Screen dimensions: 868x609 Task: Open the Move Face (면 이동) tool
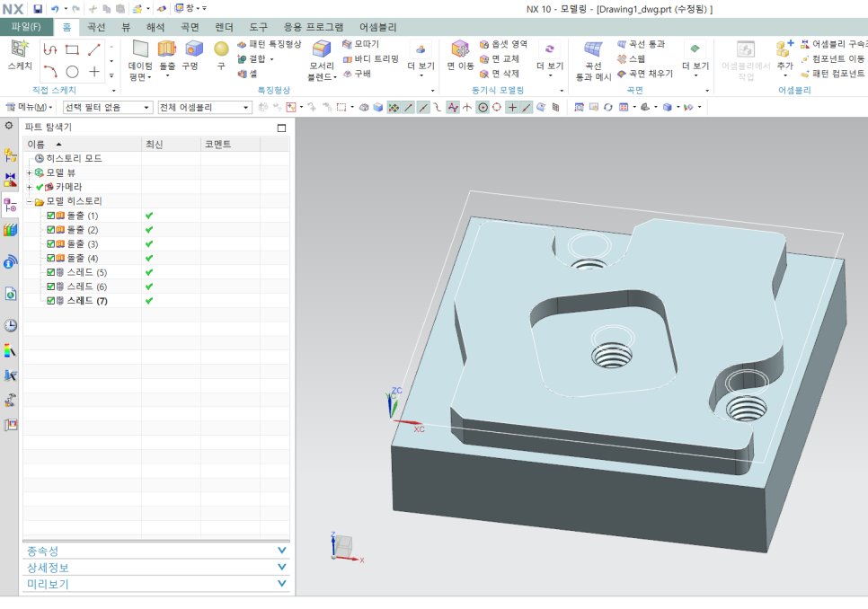click(x=461, y=56)
